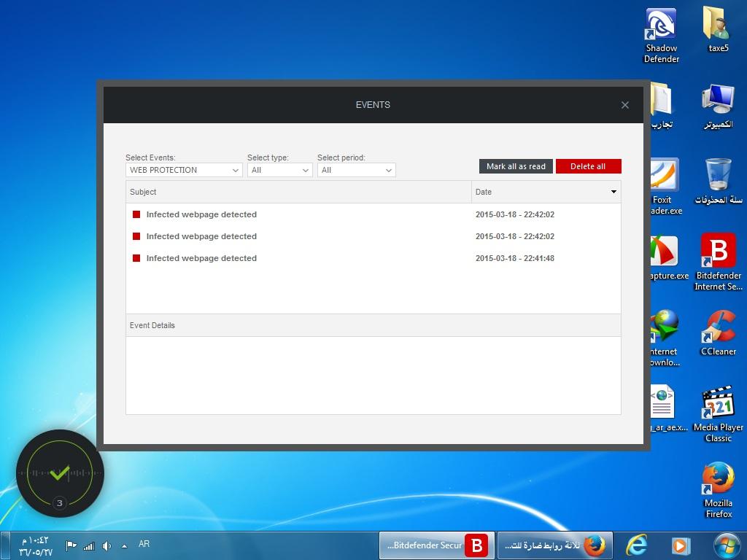
Task: Select the event dated 2015-03-18 - 22:41:48
Action: tap(373, 258)
